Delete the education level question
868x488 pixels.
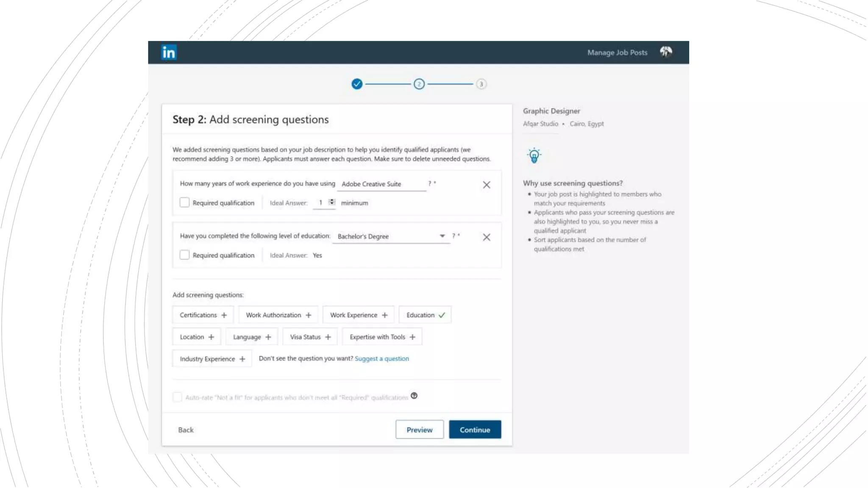[486, 237]
